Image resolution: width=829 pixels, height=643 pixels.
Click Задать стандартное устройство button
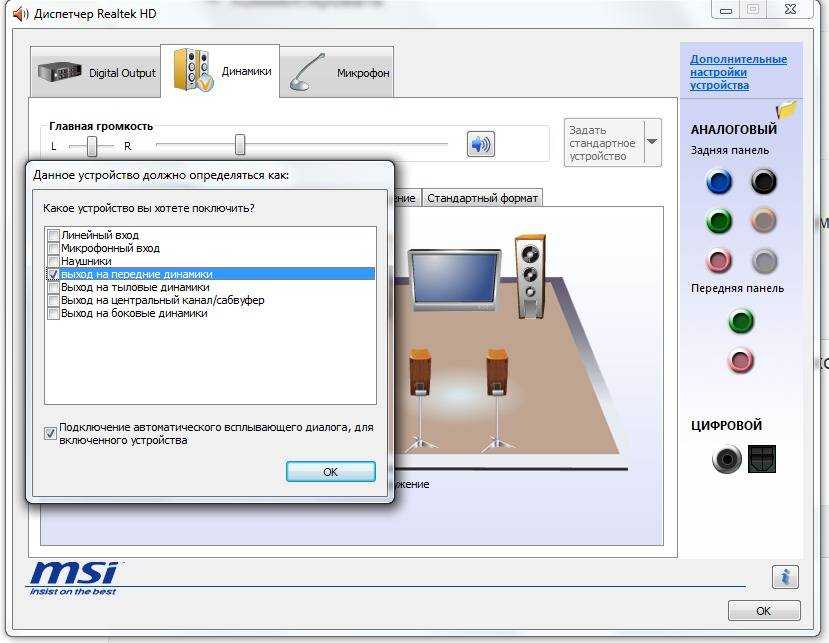604,143
